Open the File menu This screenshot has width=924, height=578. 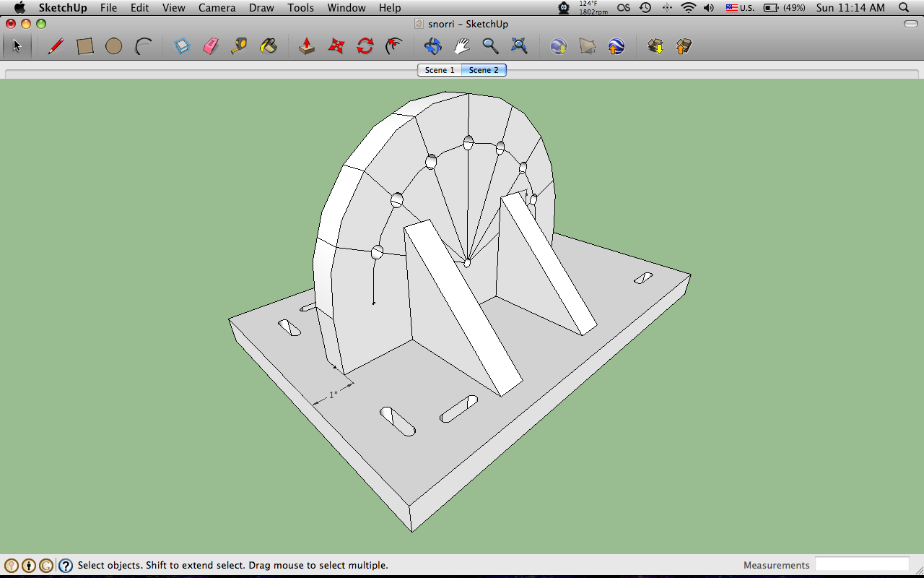tap(109, 8)
